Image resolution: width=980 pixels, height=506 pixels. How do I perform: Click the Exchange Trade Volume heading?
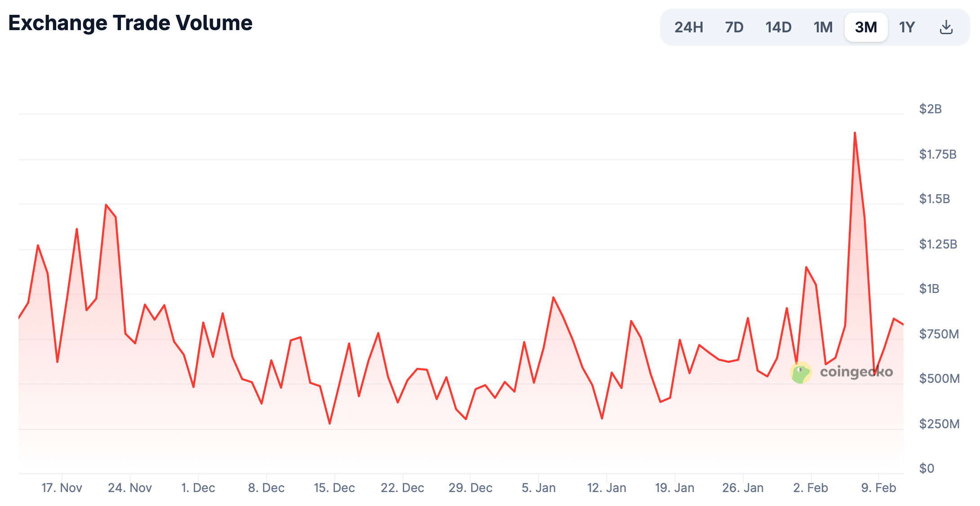pyautogui.click(x=130, y=23)
